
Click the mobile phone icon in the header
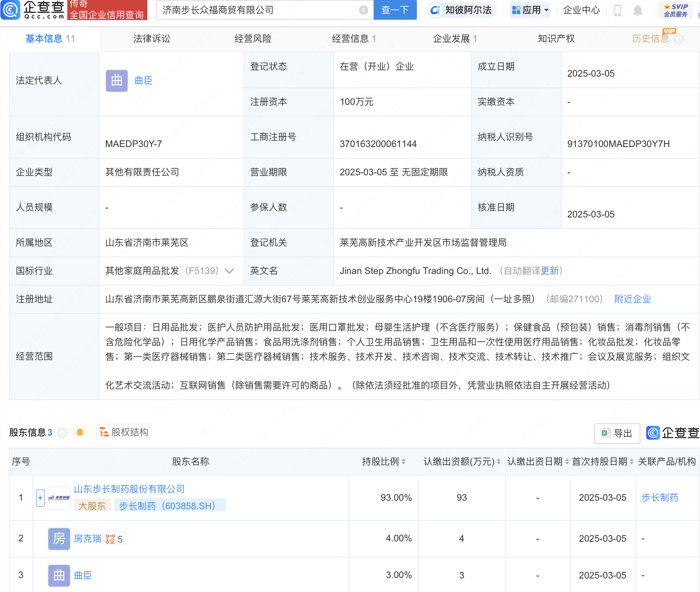[618, 10]
